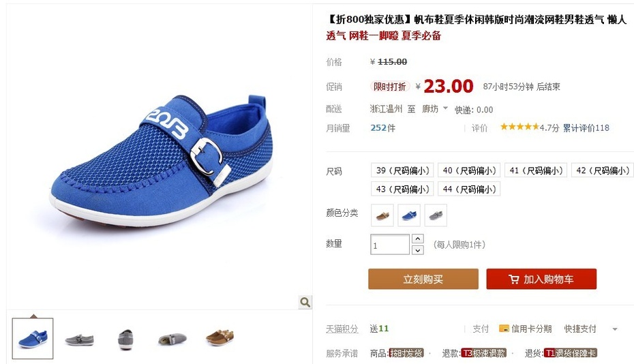Increase quantity with the up arrow
Image resolution: width=634 pixels, height=364 pixels.
pos(418,239)
